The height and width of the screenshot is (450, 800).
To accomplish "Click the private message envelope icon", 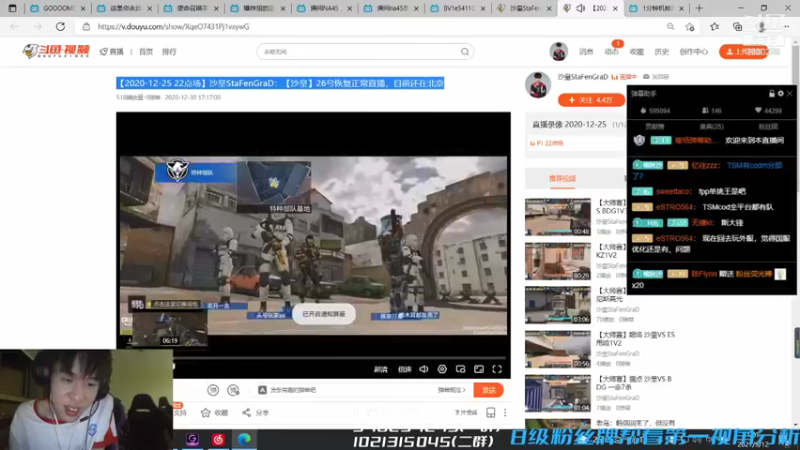I will (646, 77).
